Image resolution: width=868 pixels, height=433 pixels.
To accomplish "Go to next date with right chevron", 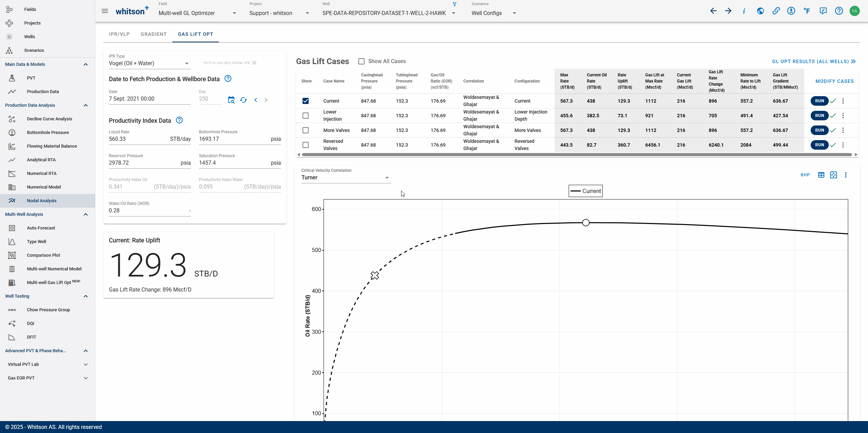I will (266, 100).
